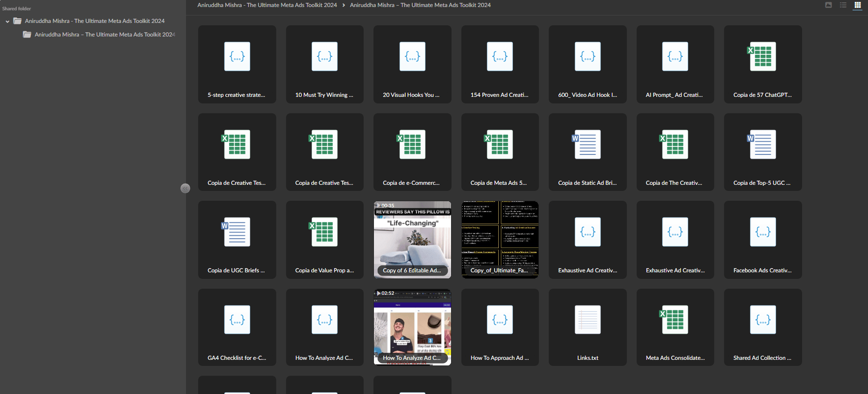The width and height of the screenshot is (868, 394).
Task: Open the 'Copia de UGC Briefs ...' Word document icon
Action: coord(236,232)
